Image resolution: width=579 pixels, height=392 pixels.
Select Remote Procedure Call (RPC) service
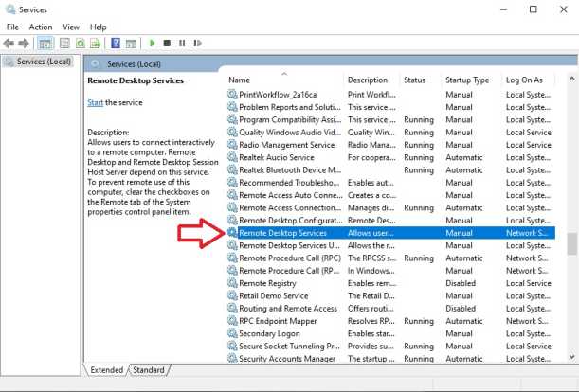[x=390, y=258]
